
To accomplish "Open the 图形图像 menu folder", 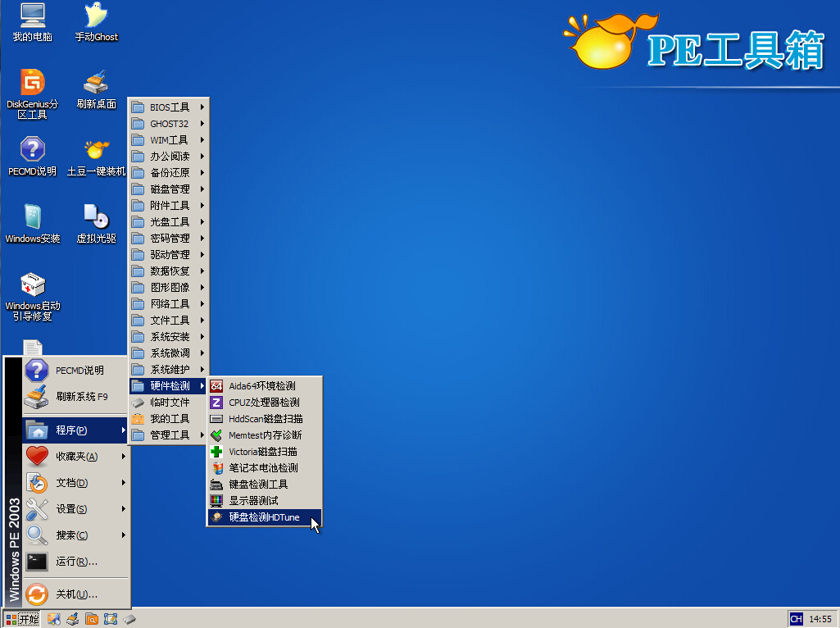I will coord(168,288).
